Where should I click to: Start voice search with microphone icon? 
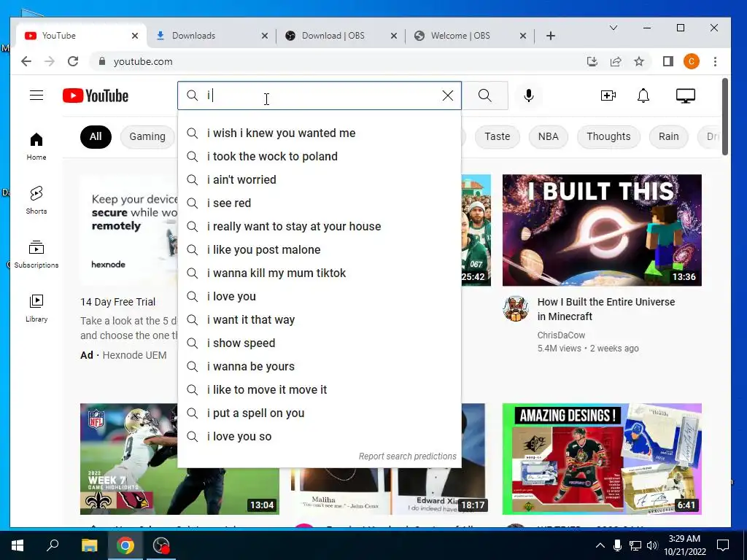tap(528, 96)
